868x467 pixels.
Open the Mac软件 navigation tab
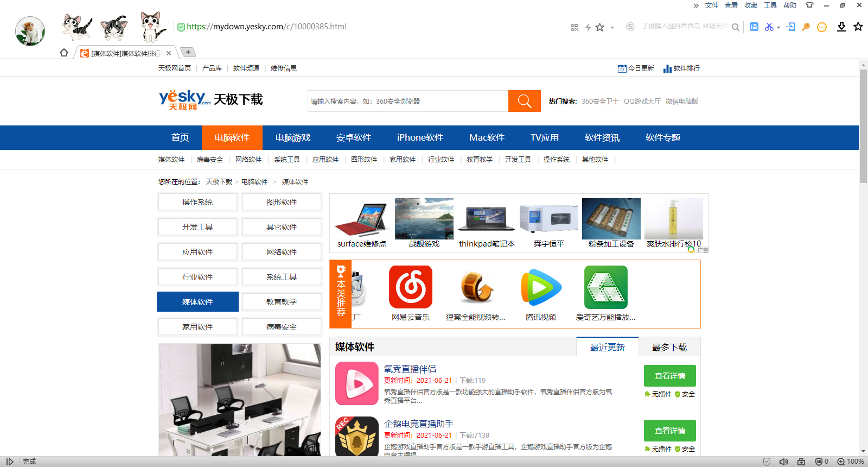487,137
